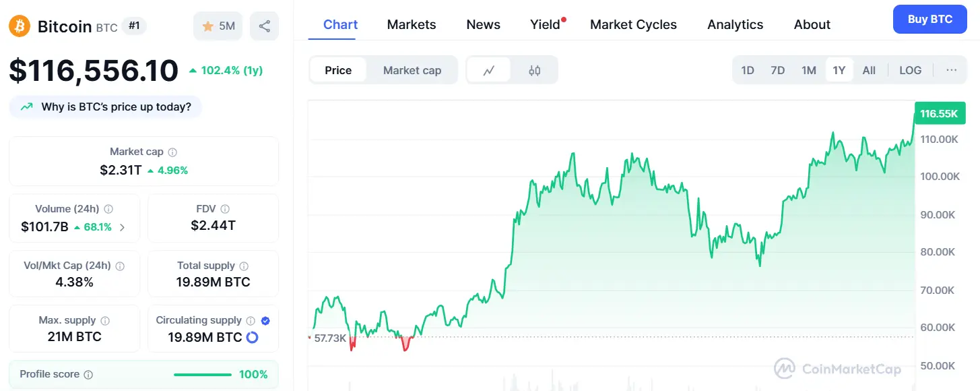Select the Price toggle option

[338, 70]
